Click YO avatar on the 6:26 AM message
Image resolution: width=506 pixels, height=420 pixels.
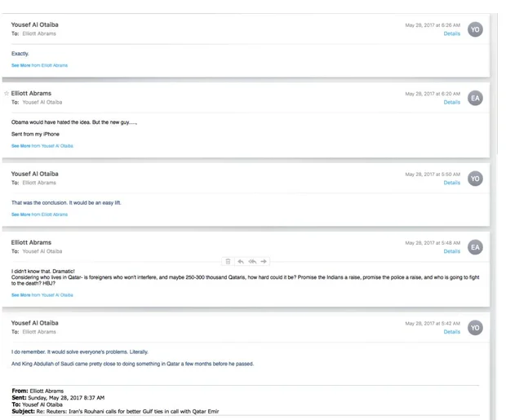pyautogui.click(x=476, y=29)
